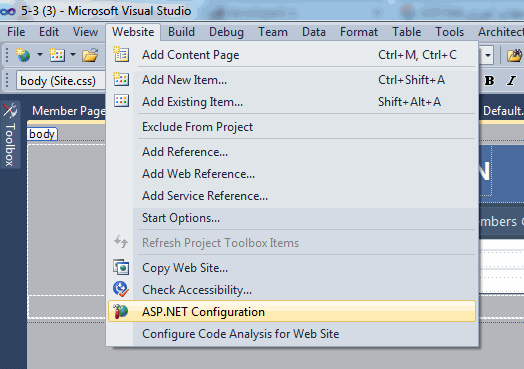Choose Add New Item... menu entry
The width and height of the screenshot is (524, 369).
[x=292, y=80]
